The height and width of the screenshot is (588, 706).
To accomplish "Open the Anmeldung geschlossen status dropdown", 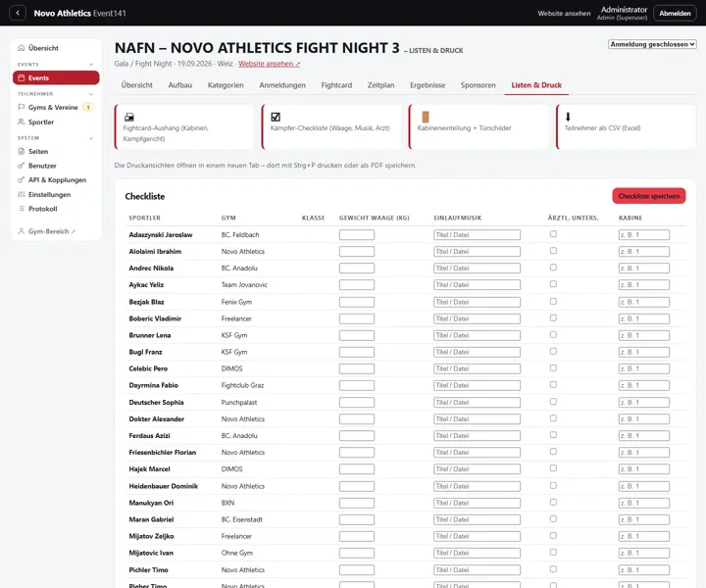I will [x=652, y=44].
